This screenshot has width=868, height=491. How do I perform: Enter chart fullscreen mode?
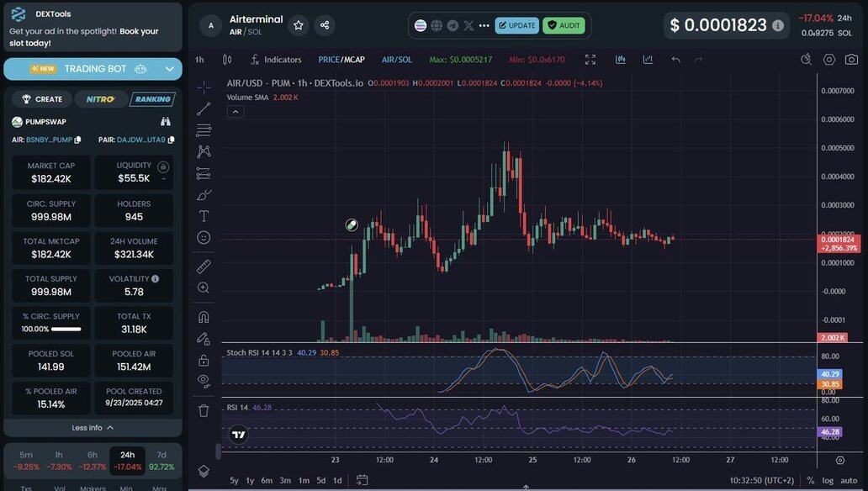coord(590,59)
